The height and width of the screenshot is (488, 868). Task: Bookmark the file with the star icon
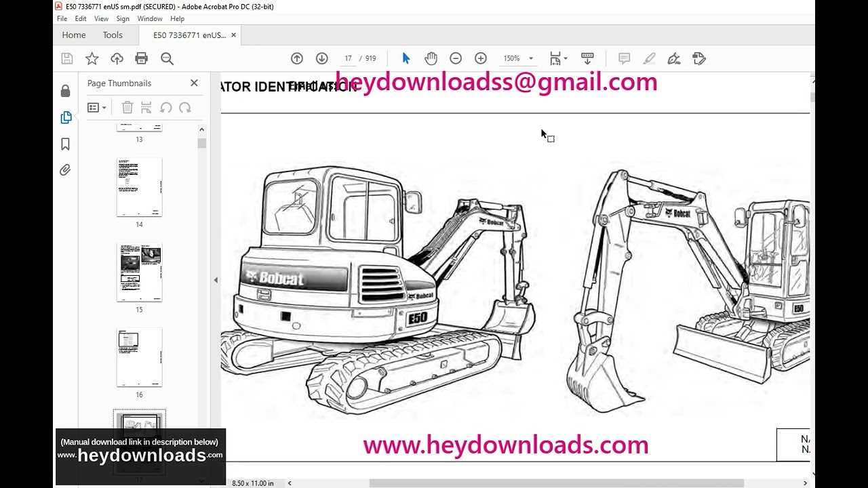tap(92, 58)
